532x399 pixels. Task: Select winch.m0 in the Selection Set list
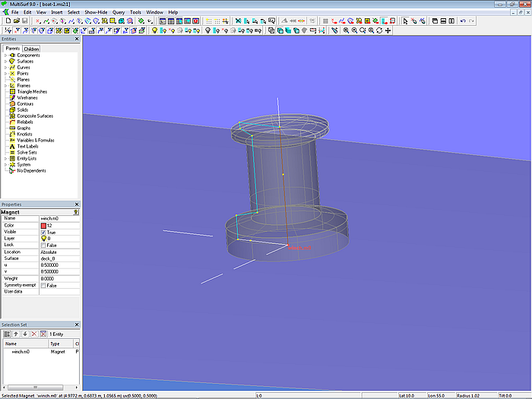[x=21, y=353]
